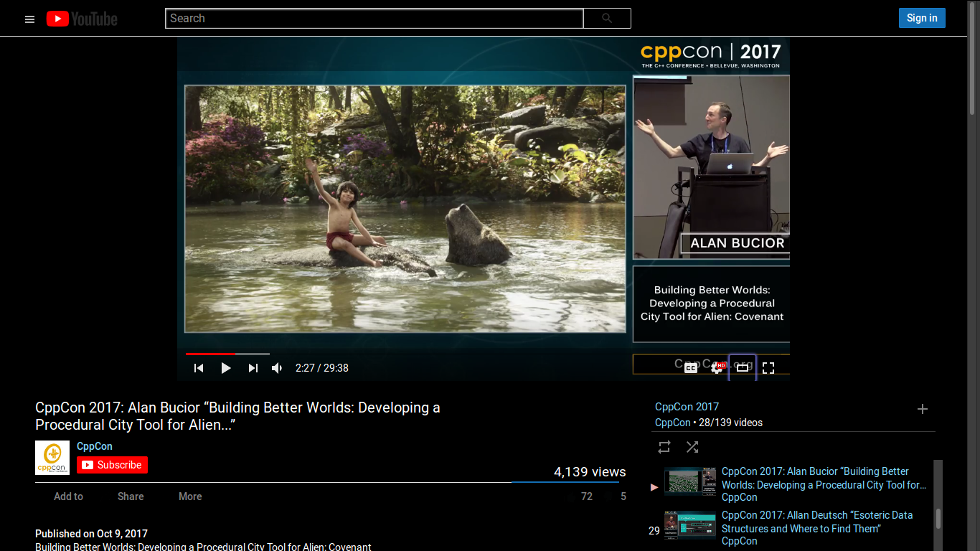Open Allan Deutsch Esoteric Data Structures link
Viewport: 980px width, 551px height.
point(817,522)
